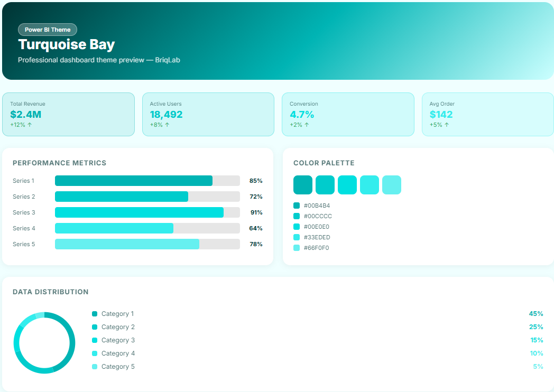Select the Conversion KPI card

pos(347,114)
